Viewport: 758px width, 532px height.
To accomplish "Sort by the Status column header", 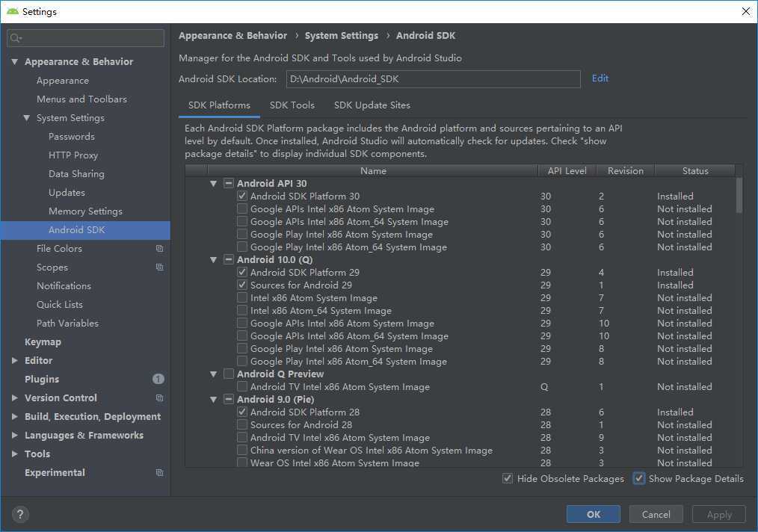I will 694,170.
